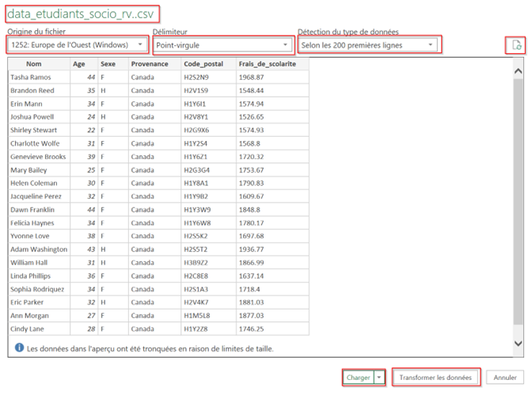The width and height of the screenshot is (532, 395).
Task: Click the Sexe column header
Action: click(x=108, y=64)
